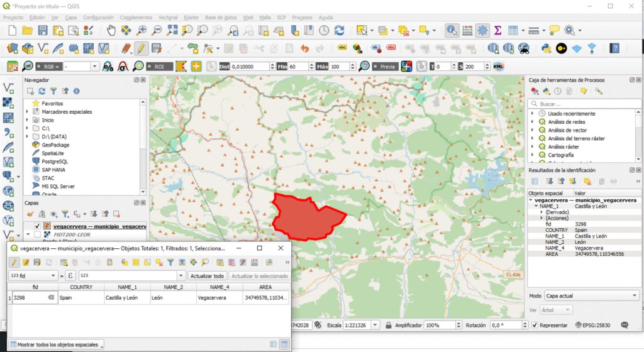
Task: Click the Actualizar todo button
Action: (x=207, y=276)
